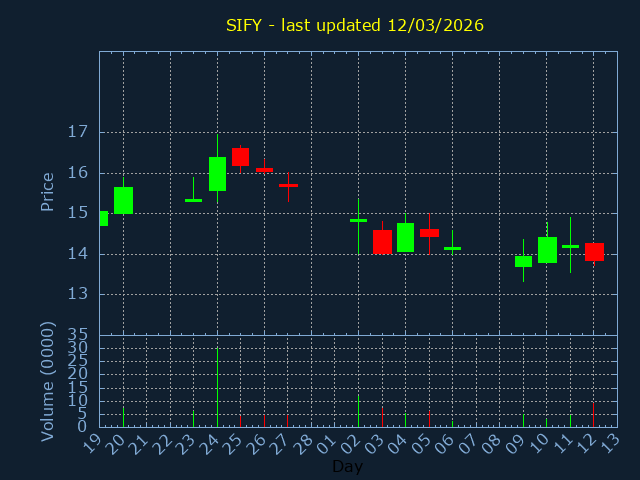The width and height of the screenshot is (640, 480).
Task: Click the green candlestick for day 09
Action: click(523, 261)
